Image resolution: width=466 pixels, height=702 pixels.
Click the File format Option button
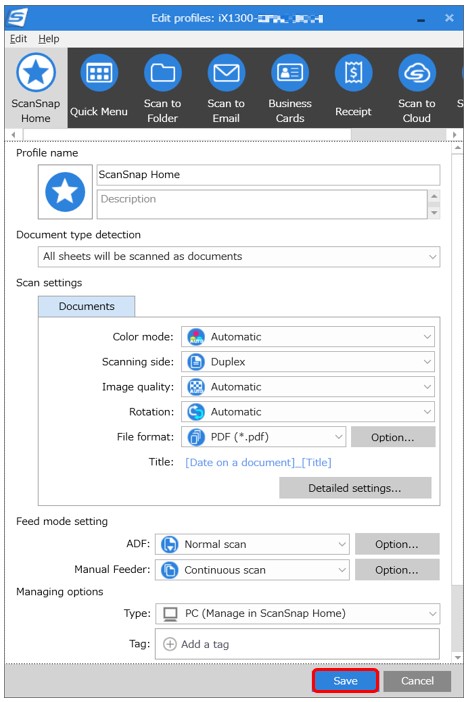393,437
